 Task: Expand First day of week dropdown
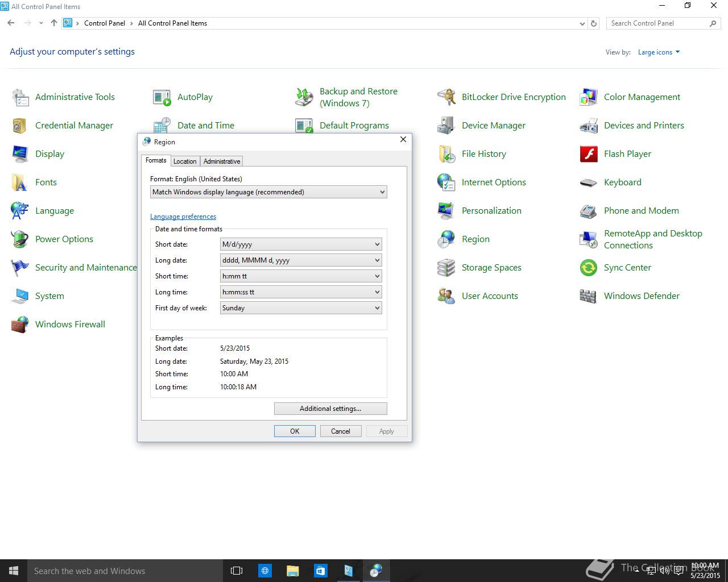301,308
